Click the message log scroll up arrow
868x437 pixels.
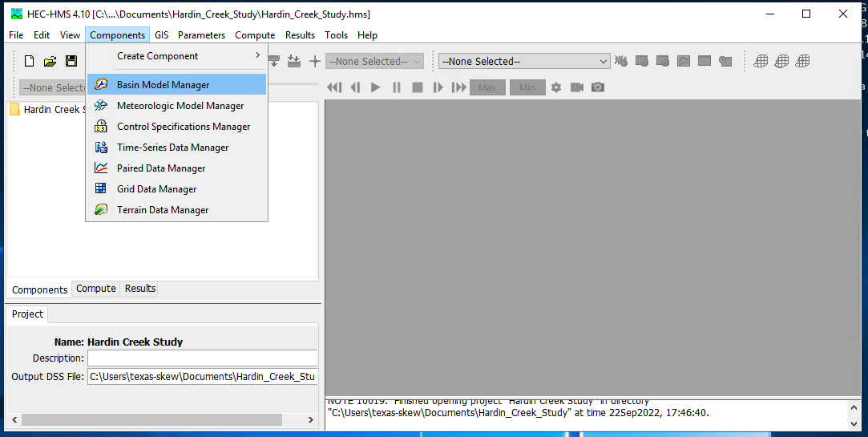coord(853,407)
